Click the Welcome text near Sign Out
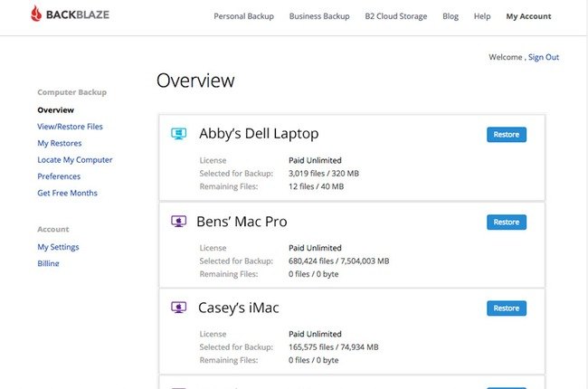Screen dimensions: 588x389 [505, 57]
